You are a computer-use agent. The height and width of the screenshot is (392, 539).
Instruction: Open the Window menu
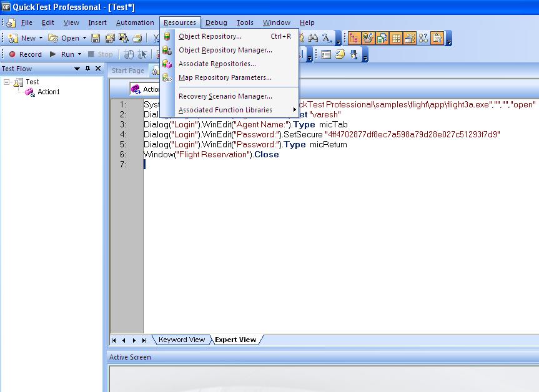(x=277, y=22)
